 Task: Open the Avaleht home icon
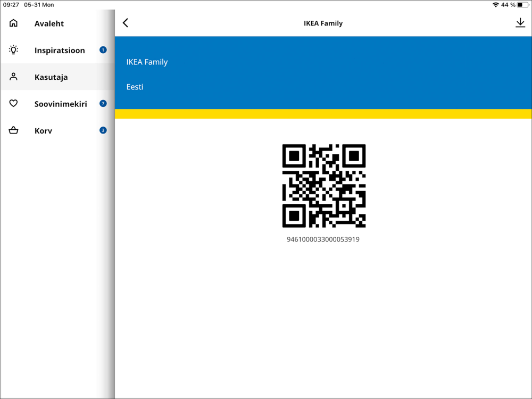coord(14,23)
